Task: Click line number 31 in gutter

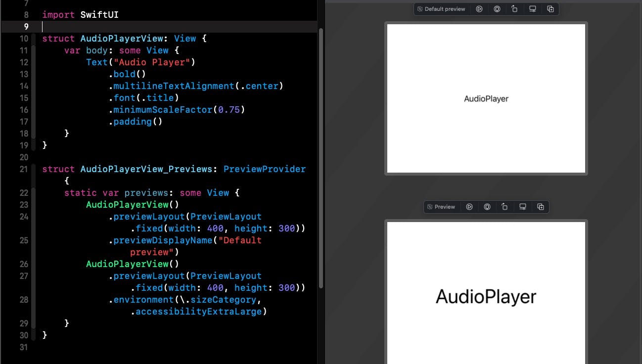Action: pos(24,347)
